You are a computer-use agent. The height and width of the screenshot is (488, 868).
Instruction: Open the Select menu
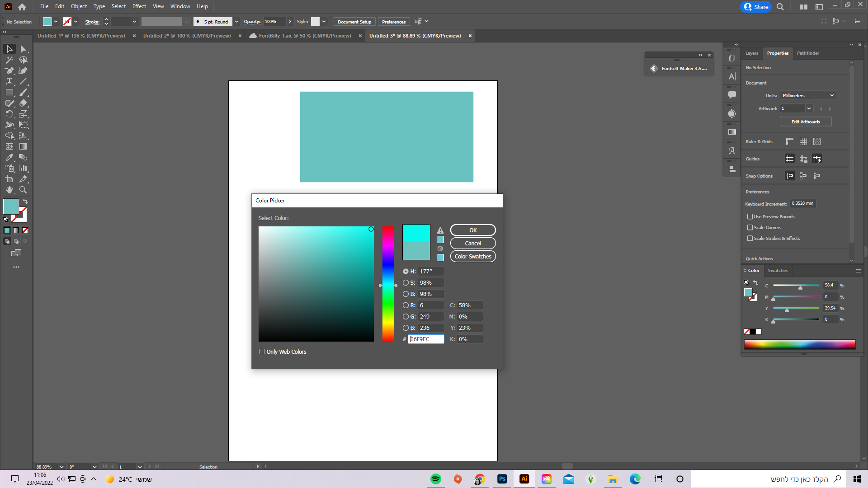pos(118,6)
